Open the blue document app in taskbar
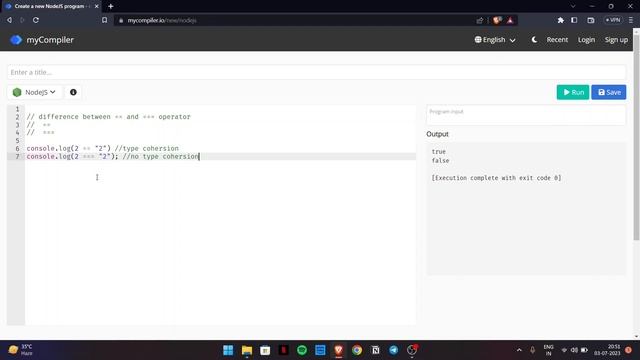 (320, 350)
